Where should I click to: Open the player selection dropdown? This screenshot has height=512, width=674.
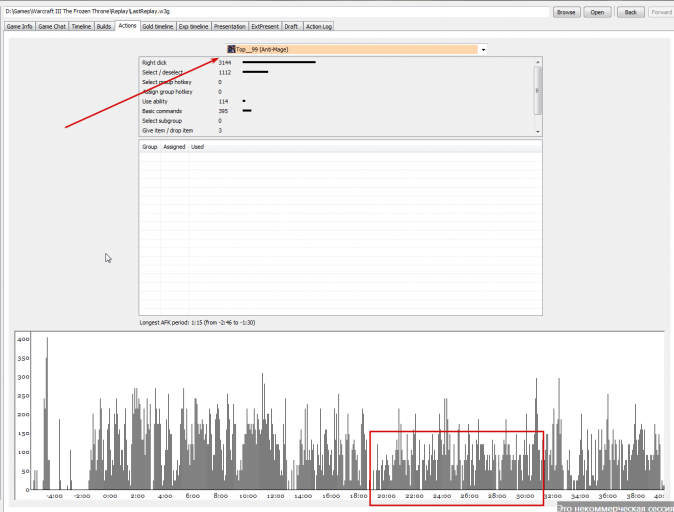[x=356, y=49]
